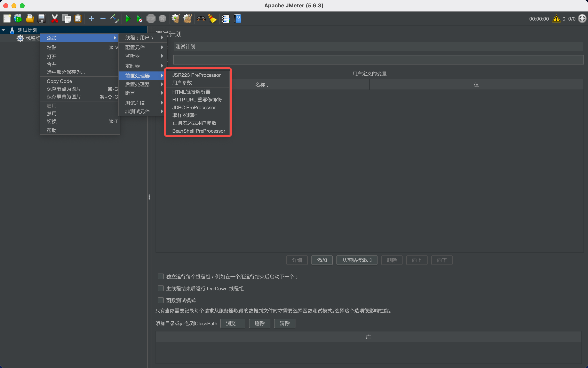Choose 帮助 from context menu
Viewport: 588px width, 368px height.
click(80, 130)
